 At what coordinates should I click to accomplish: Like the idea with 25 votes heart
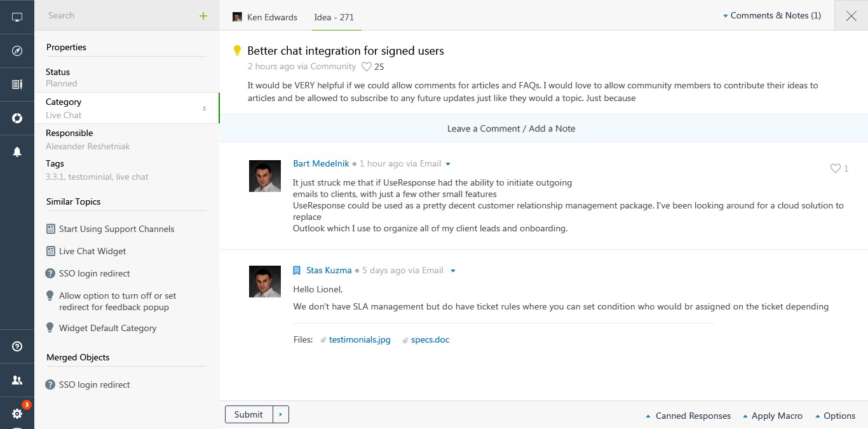(x=367, y=67)
